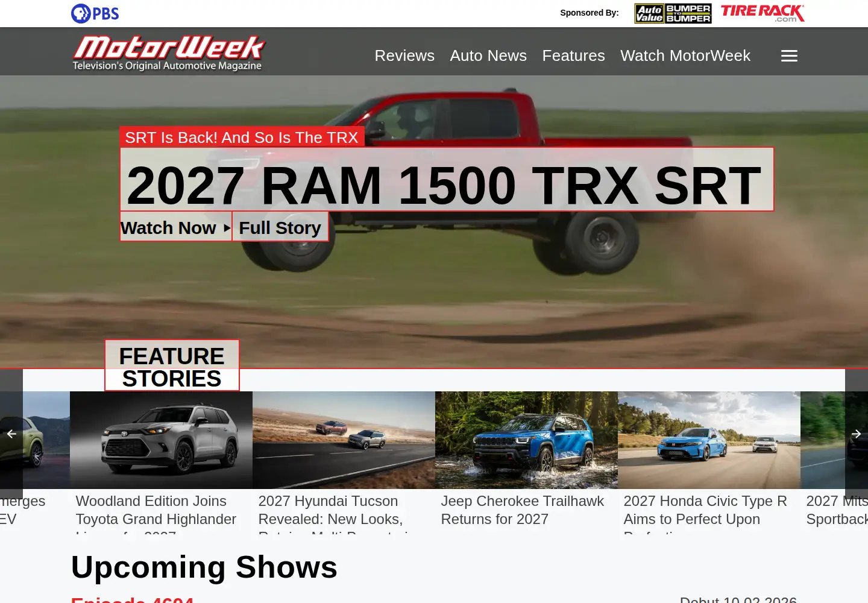Show next feature stories with right arrow
The image size is (868, 603).
[857, 434]
